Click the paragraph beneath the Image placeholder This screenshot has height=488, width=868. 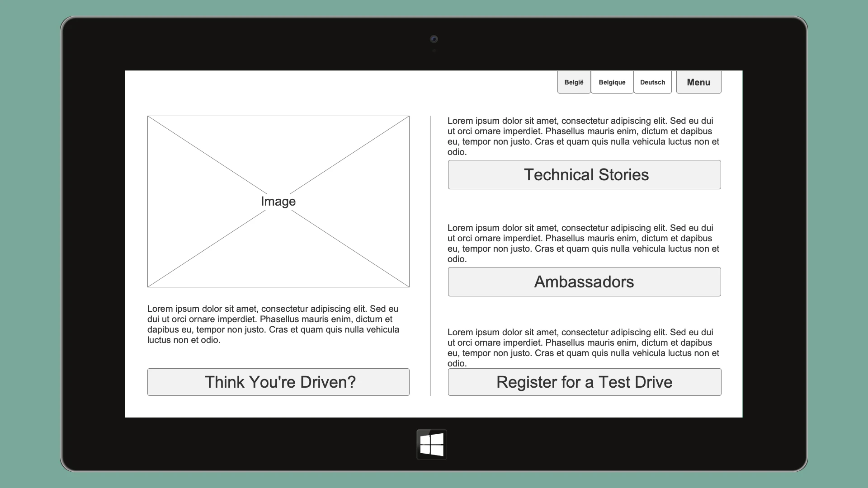(x=274, y=324)
